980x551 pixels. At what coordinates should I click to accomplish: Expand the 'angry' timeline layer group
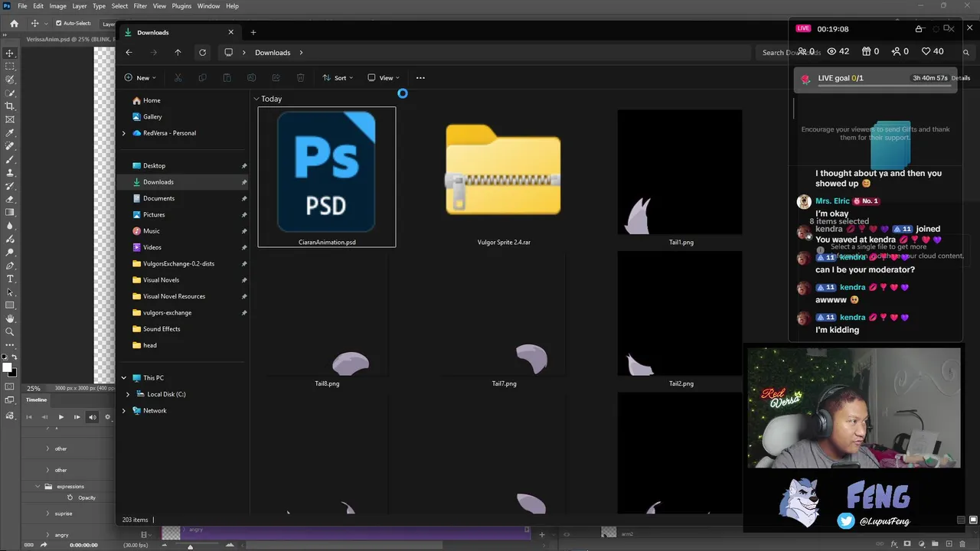click(47, 535)
